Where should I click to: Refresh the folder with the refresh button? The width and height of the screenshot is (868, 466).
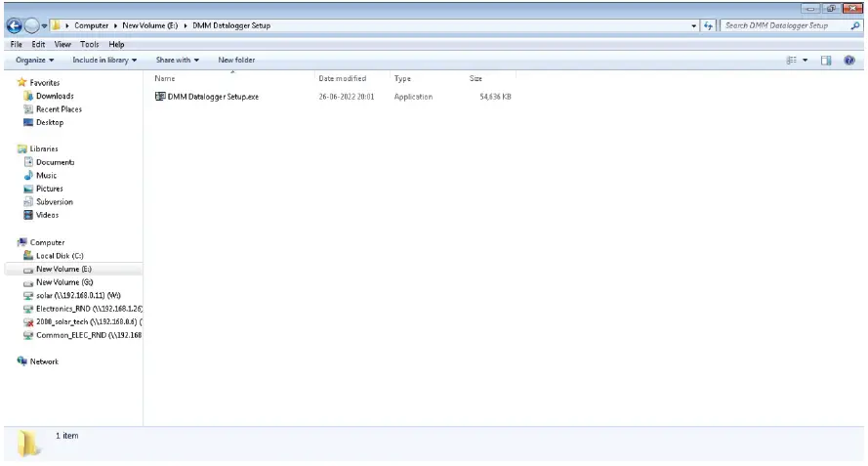click(708, 25)
